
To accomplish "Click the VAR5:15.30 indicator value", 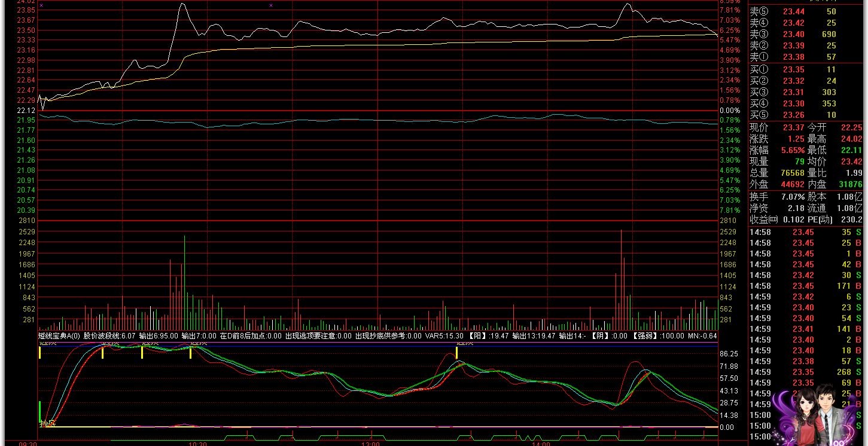I will (x=444, y=335).
